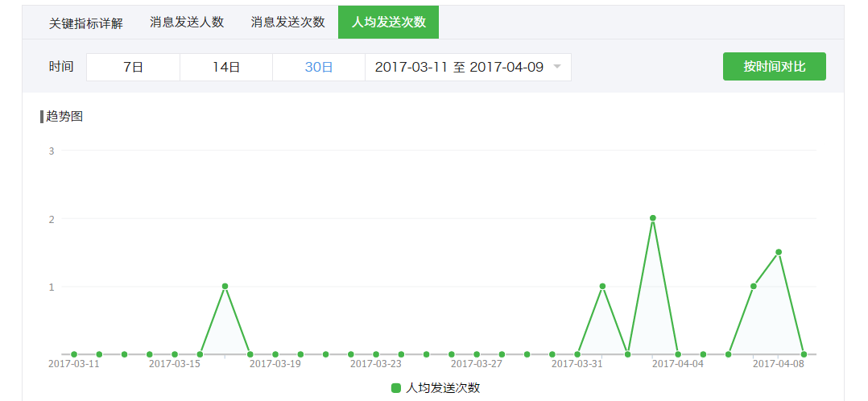Click the data point at 2017-03-11
Viewport: 868px width, 401px height.
pos(73,354)
